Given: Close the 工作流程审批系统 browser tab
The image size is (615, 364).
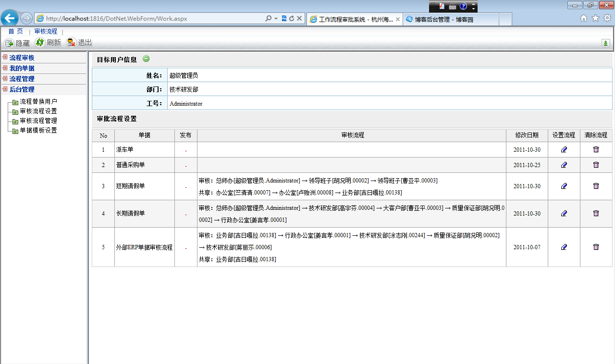Looking at the screenshot, I should (x=398, y=19).
